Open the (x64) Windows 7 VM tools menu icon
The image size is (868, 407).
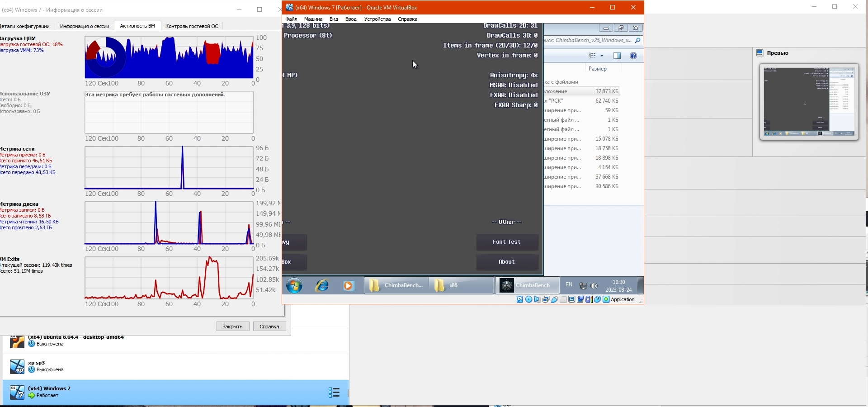(x=334, y=393)
